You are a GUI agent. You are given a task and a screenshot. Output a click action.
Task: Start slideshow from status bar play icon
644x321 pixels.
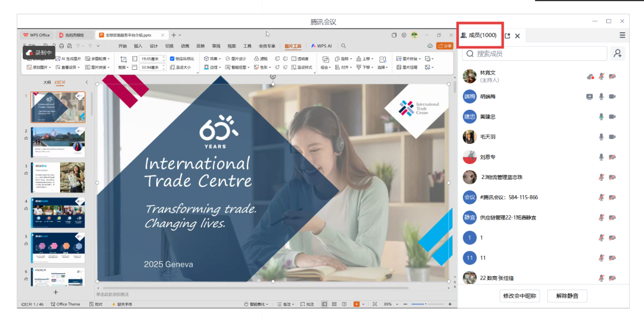coord(357,304)
